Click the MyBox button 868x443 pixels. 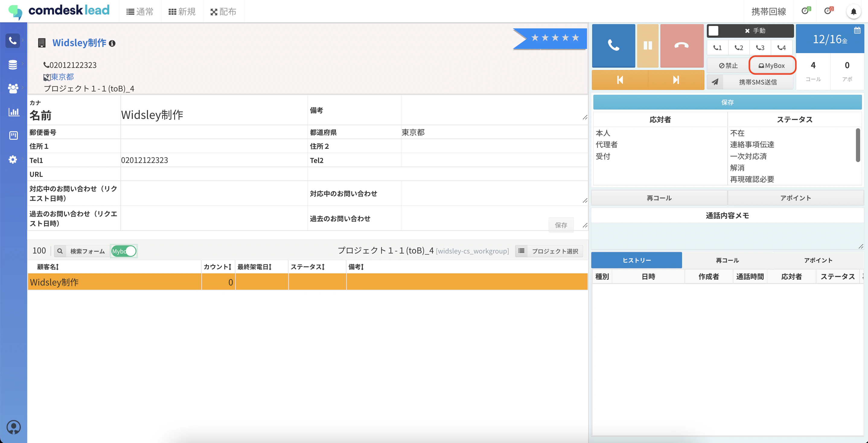[x=772, y=66]
